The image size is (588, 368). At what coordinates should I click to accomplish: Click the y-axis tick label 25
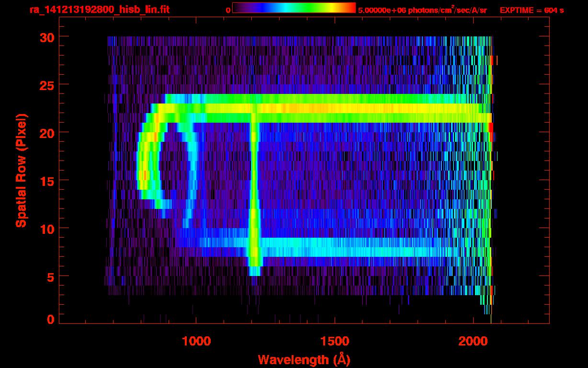[47, 85]
